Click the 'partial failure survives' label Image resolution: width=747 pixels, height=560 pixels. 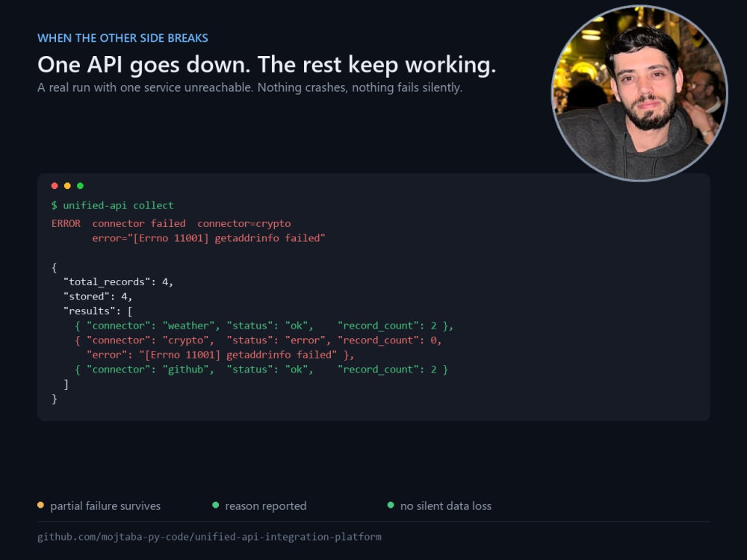point(105,505)
